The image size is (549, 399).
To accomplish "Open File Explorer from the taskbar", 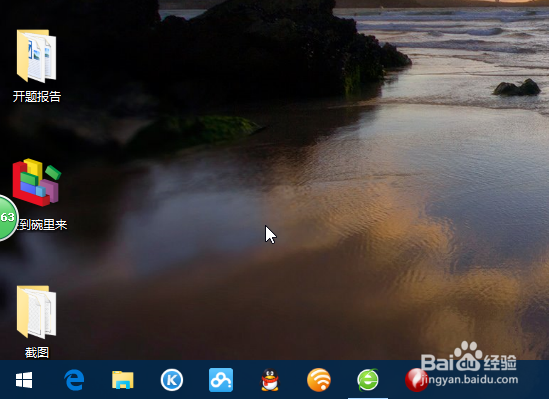I will [x=123, y=380].
